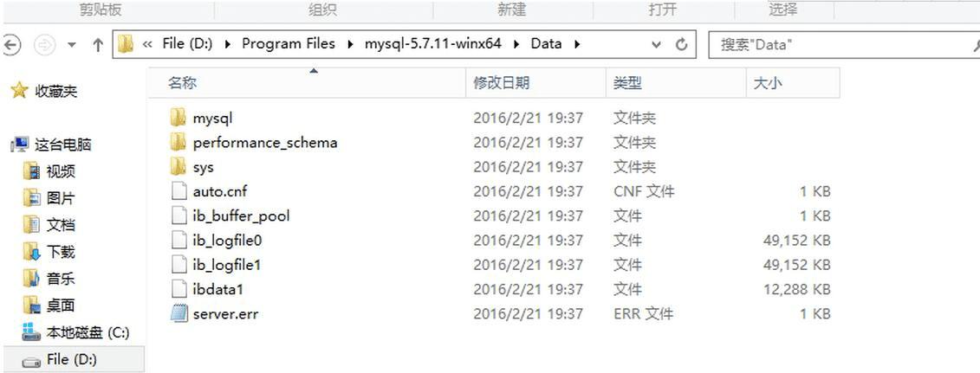Select the server.err file icon
980x373 pixels.
coord(179,313)
